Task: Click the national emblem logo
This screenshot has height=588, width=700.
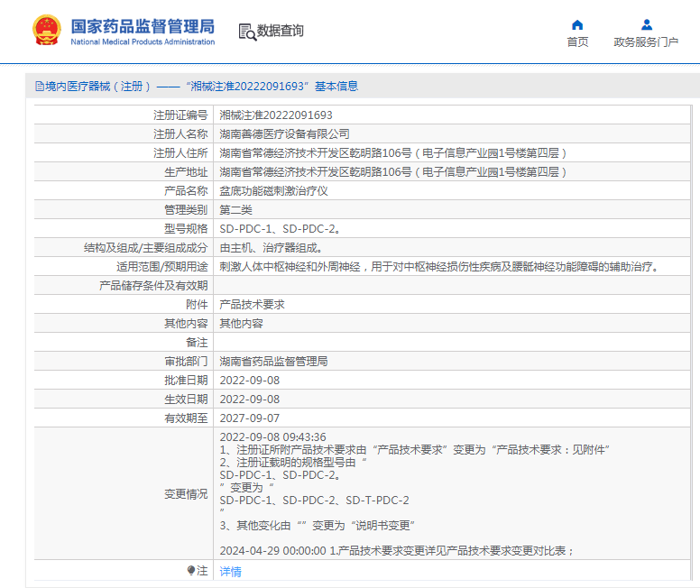Action: point(46,31)
